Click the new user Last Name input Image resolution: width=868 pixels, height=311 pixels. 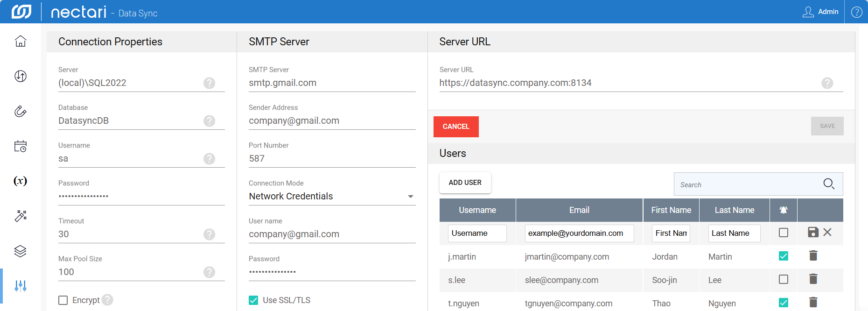coord(734,233)
